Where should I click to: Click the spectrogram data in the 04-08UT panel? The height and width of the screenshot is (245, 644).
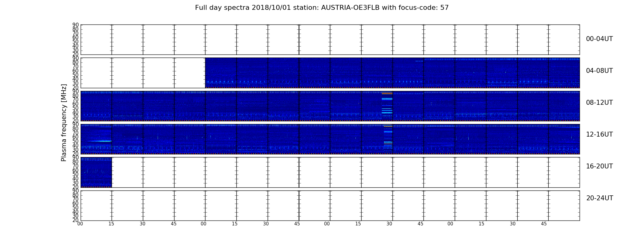(x=392, y=73)
